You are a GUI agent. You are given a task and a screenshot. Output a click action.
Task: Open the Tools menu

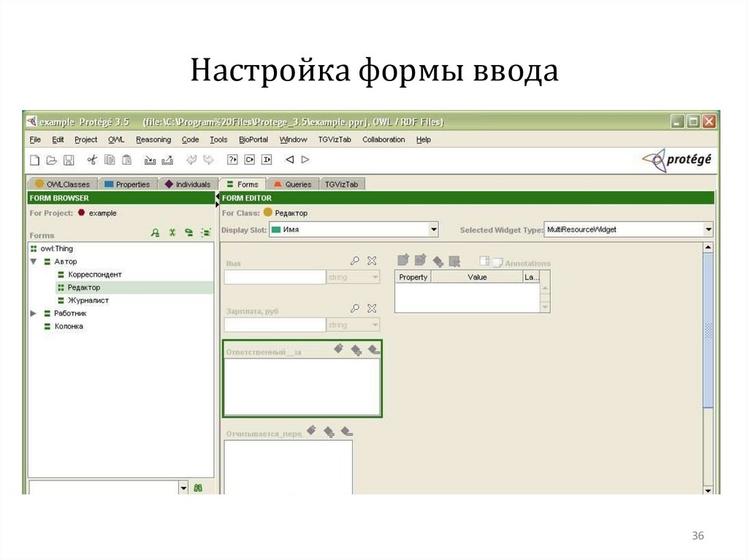point(218,139)
